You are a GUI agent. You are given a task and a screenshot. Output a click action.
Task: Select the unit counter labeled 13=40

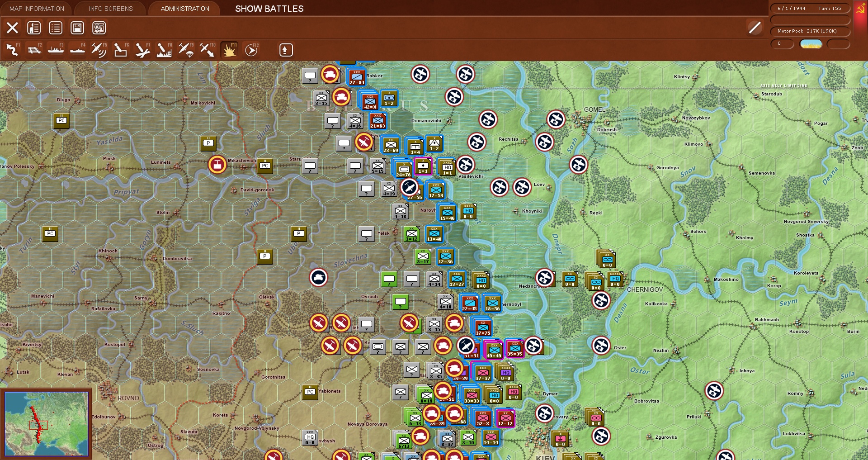[434, 234]
